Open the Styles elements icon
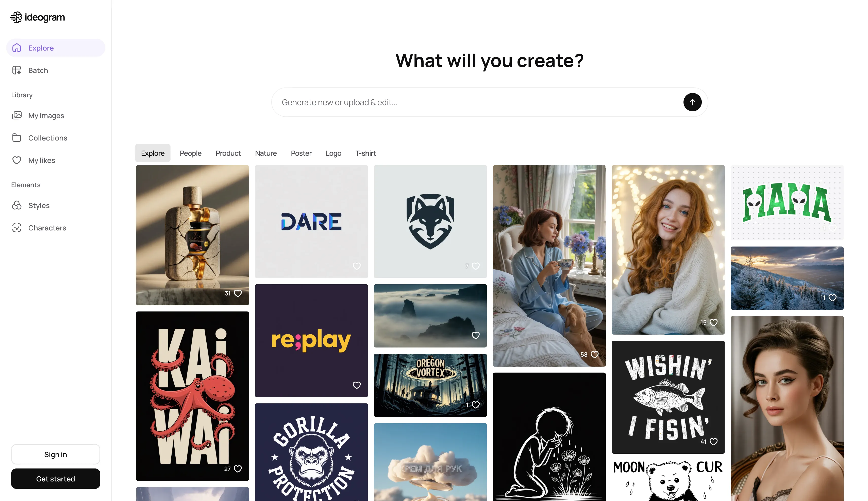Viewport: 868px width, 501px height. [16, 206]
